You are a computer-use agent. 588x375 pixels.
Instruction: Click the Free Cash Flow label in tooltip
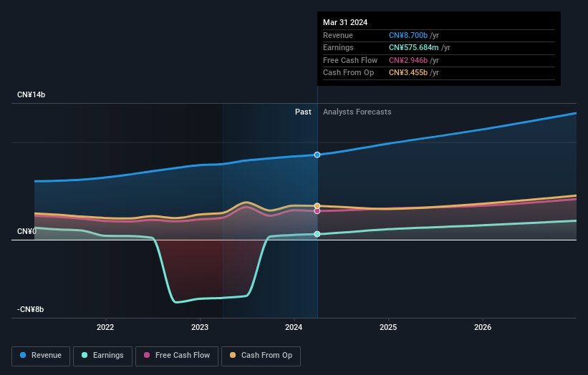click(x=350, y=60)
